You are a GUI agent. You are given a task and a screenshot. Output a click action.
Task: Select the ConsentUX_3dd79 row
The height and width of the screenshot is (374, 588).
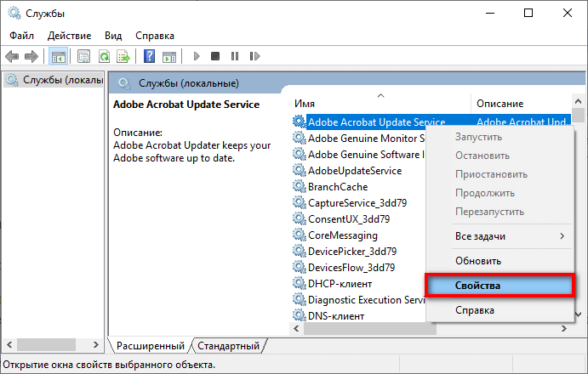[x=359, y=218]
